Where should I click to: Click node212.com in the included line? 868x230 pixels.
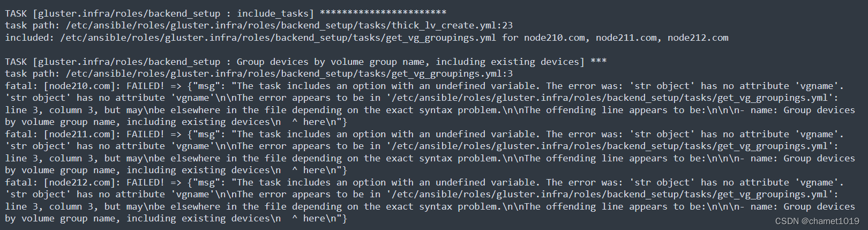(x=698, y=38)
